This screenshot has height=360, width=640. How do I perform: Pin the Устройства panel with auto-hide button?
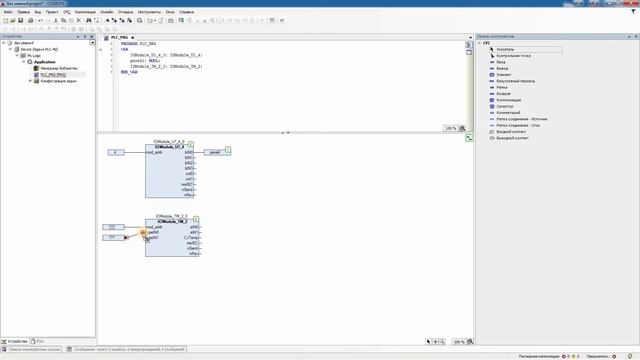pos(84,37)
